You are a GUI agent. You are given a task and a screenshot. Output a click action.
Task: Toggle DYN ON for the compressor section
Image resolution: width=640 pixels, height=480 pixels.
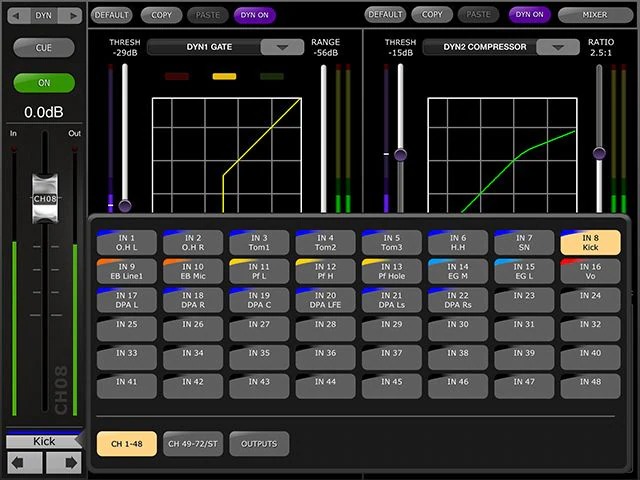(530, 15)
